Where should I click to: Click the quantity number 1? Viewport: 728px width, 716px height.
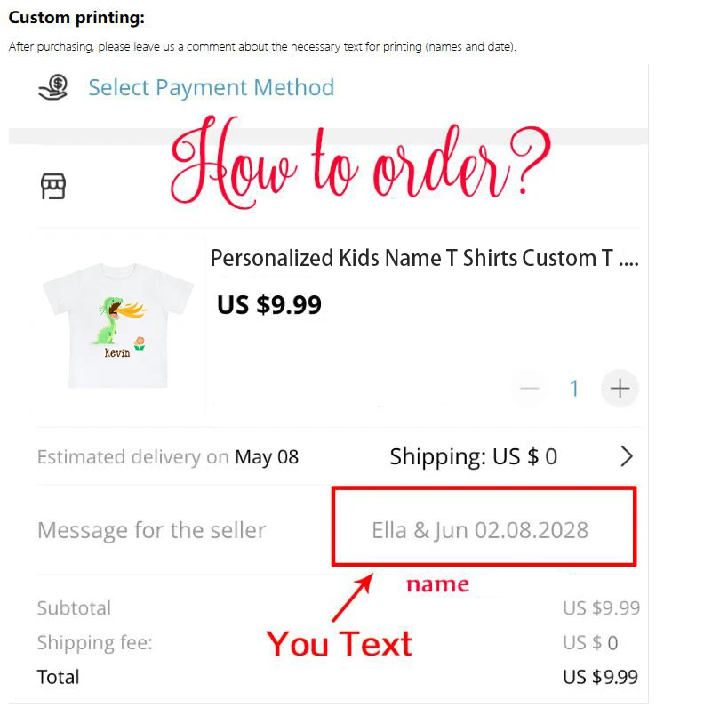[574, 389]
